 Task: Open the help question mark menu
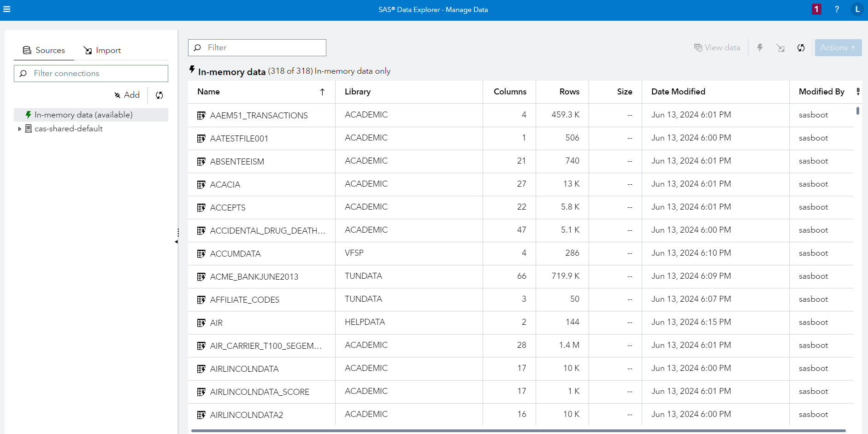pos(837,9)
